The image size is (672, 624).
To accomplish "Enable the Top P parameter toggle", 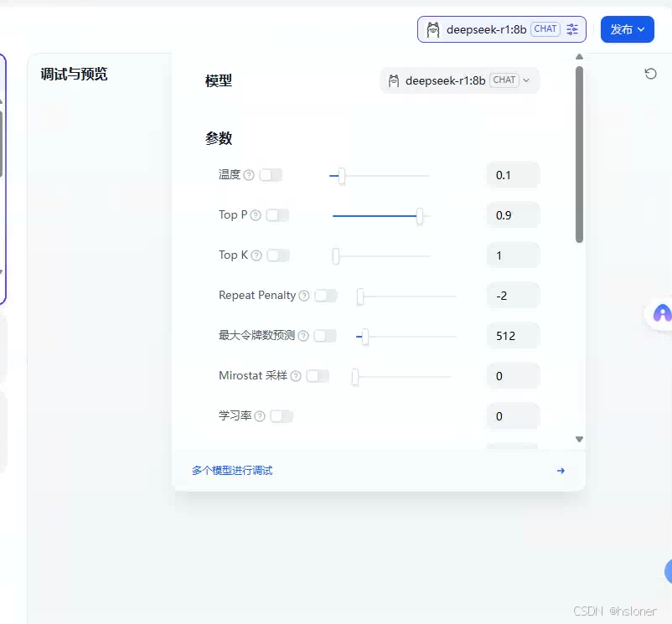I will pyautogui.click(x=277, y=215).
